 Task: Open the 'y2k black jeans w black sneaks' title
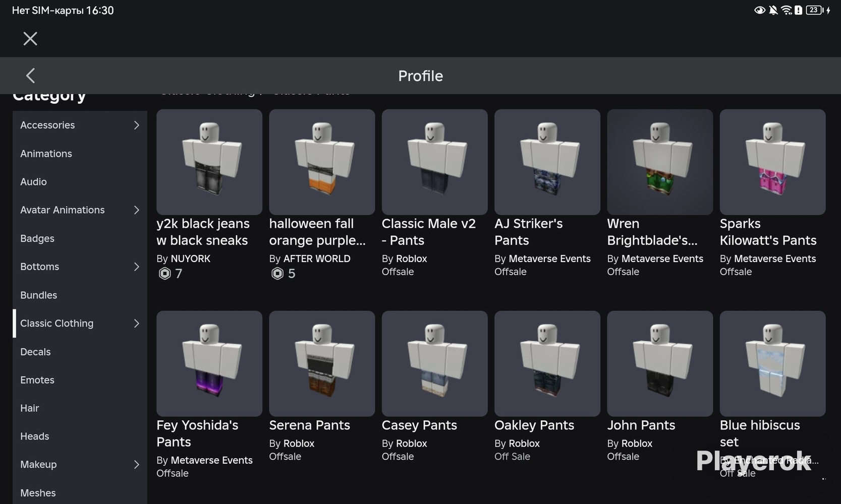(203, 232)
